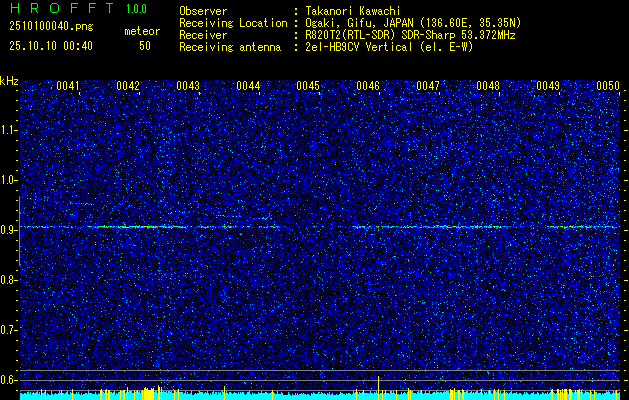629x400 pixels.
Task: Select the 0045 time label
Action: tap(308, 86)
